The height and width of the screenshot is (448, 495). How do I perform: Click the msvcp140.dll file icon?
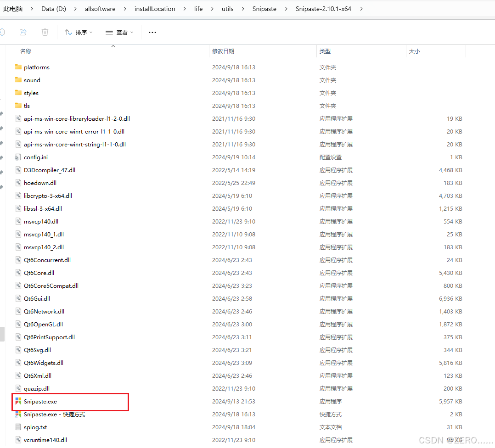pos(18,222)
